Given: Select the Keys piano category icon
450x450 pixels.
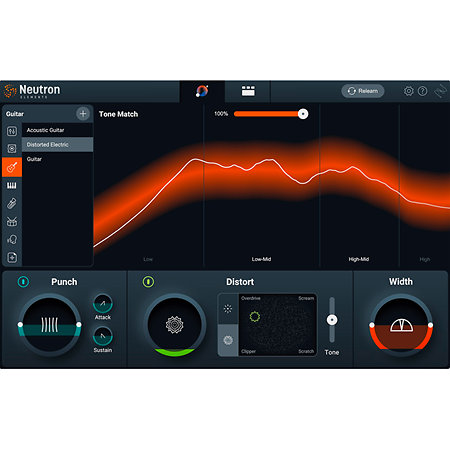Looking at the screenshot, I should coord(12,185).
